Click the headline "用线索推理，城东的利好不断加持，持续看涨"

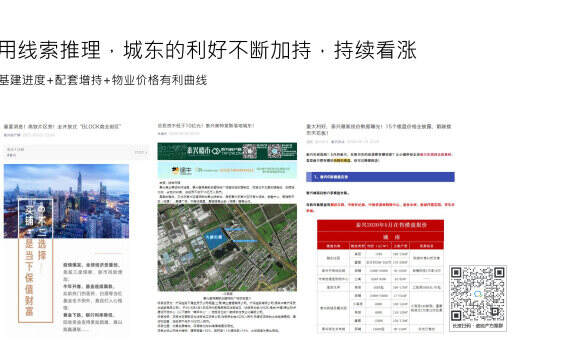[x=208, y=50]
